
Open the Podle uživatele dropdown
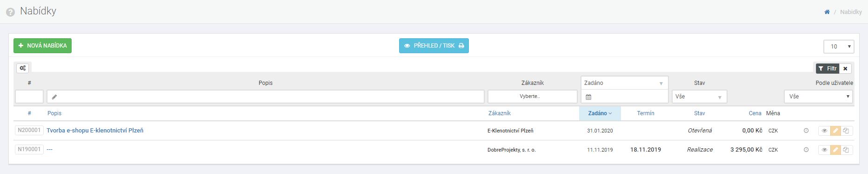819,97
